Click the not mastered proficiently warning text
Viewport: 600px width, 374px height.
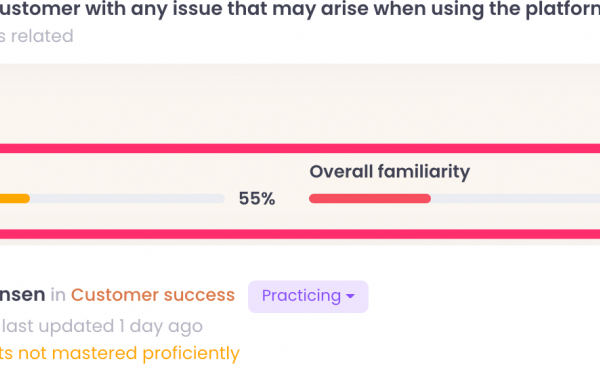pos(119,353)
